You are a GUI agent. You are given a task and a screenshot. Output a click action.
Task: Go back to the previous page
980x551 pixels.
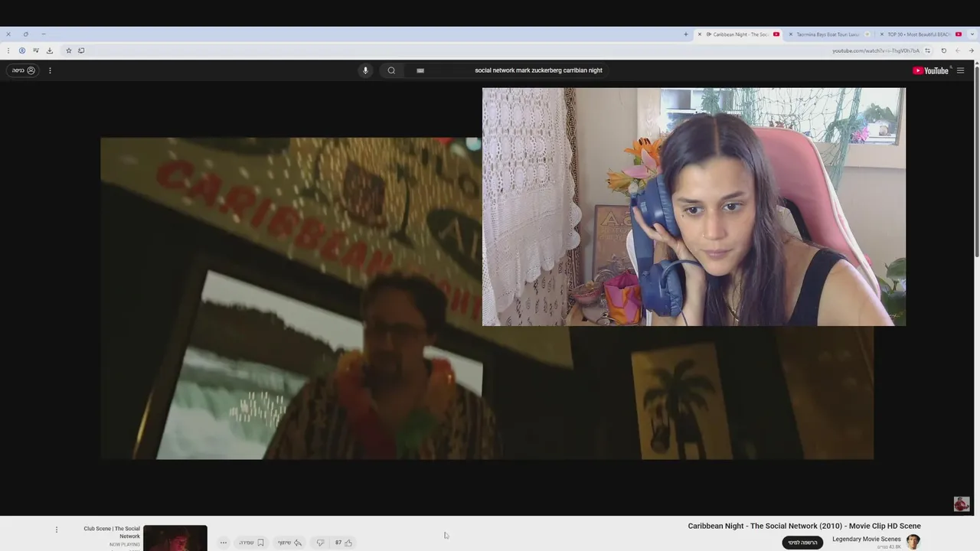[972, 51]
